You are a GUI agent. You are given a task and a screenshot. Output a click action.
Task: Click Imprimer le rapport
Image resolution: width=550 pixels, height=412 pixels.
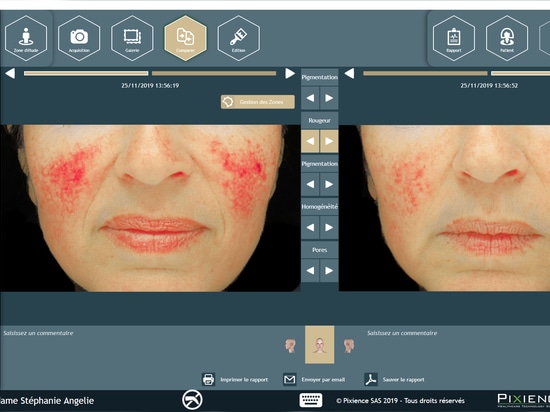(x=244, y=380)
